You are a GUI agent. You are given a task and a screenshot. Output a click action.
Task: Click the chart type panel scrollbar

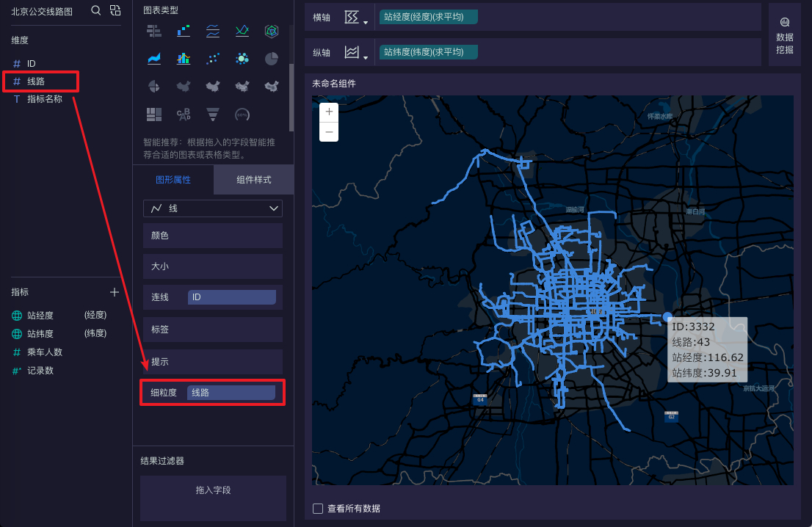click(x=291, y=98)
